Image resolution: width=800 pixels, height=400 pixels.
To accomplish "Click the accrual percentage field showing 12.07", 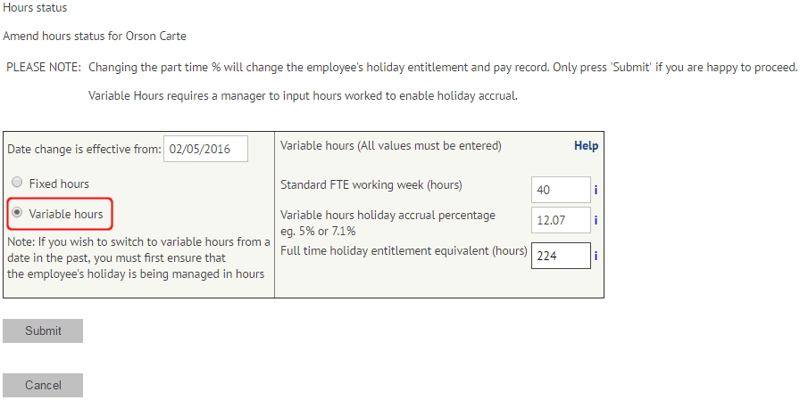I will pos(561,220).
